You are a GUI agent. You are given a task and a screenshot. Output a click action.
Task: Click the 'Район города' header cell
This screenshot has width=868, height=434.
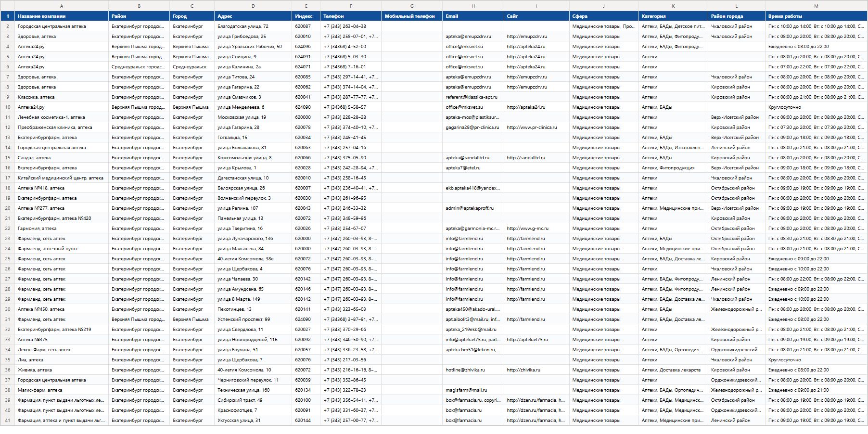tap(737, 16)
